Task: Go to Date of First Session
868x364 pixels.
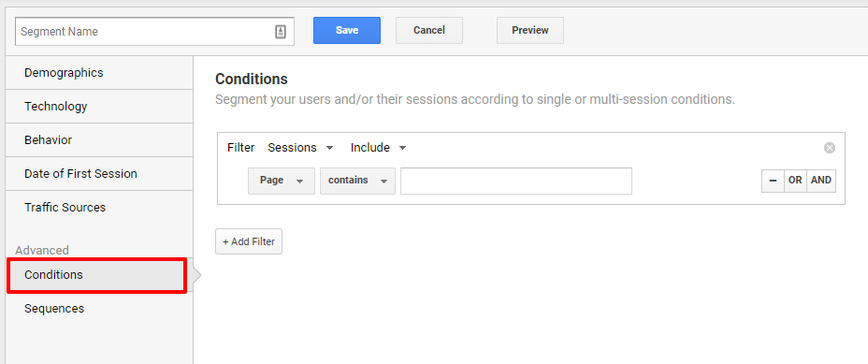Action: pyautogui.click(x=99, y=173)
